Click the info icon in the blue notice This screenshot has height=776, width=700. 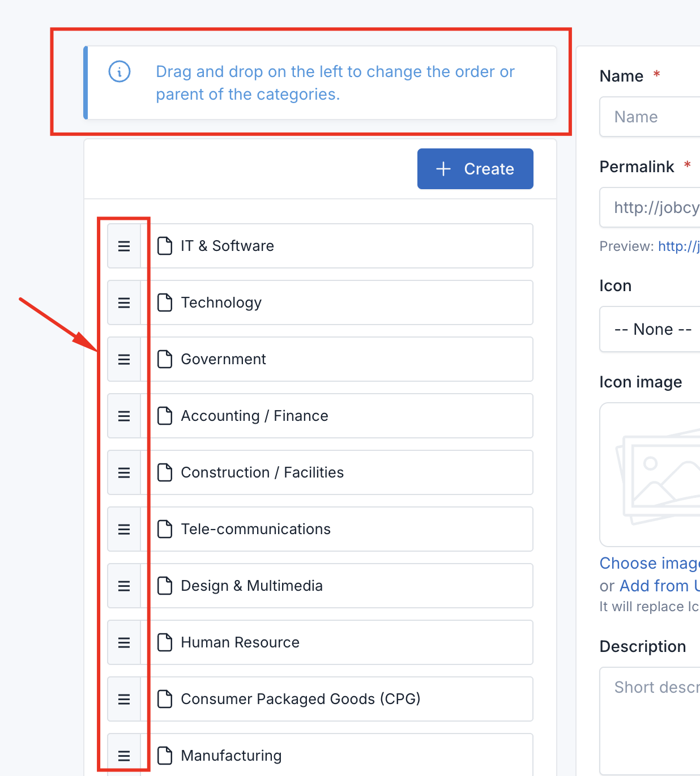tap(119, 71)
